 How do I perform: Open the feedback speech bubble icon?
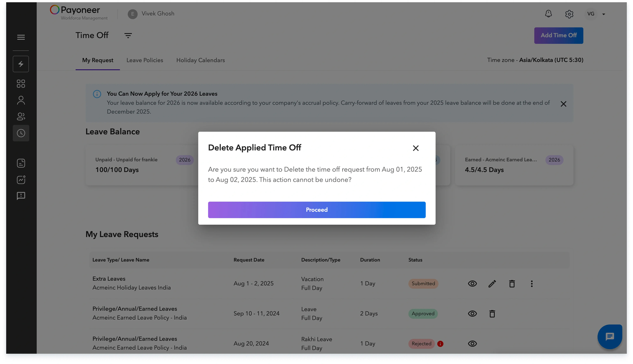click(21, 196)
